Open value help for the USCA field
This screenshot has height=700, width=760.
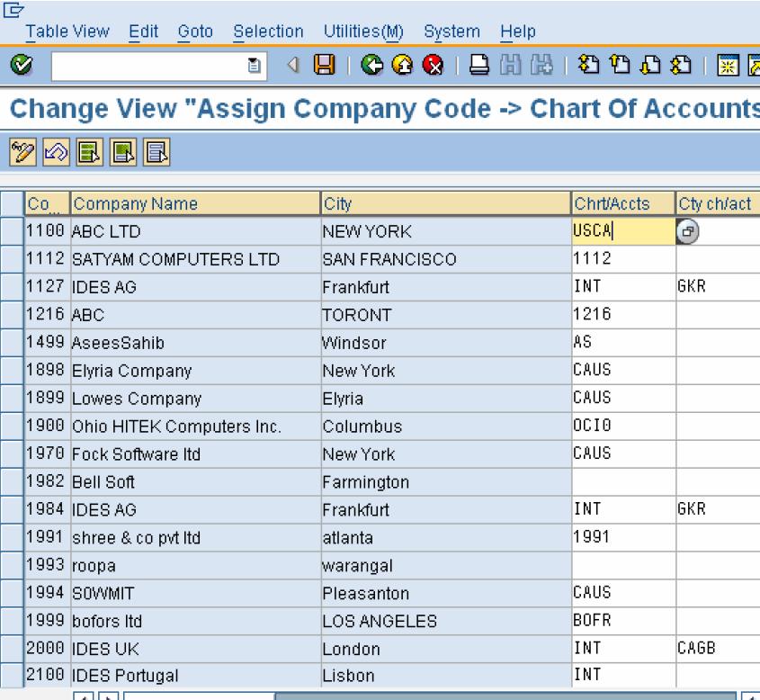click(x=687, y=231)
